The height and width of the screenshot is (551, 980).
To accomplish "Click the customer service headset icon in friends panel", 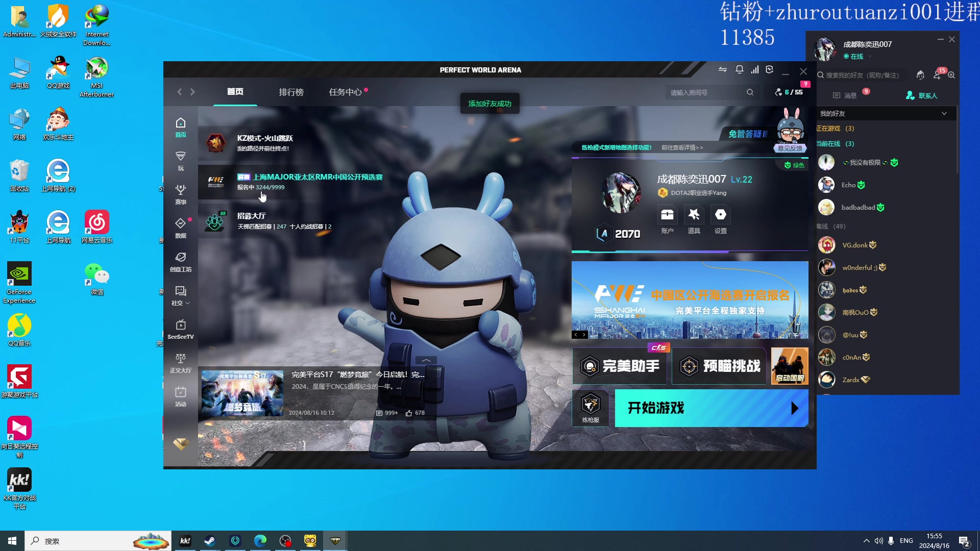I will [x=920, y=75].
